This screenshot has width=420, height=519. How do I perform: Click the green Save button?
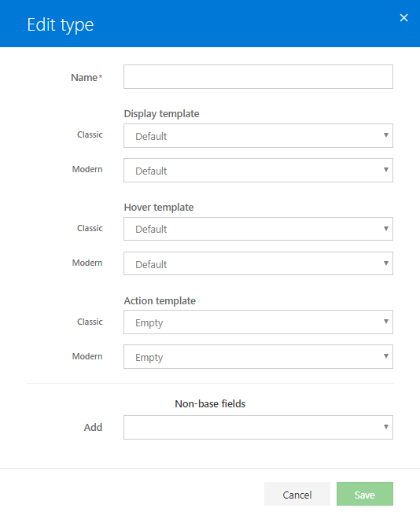pyautogui.click(x=365, y=494)
